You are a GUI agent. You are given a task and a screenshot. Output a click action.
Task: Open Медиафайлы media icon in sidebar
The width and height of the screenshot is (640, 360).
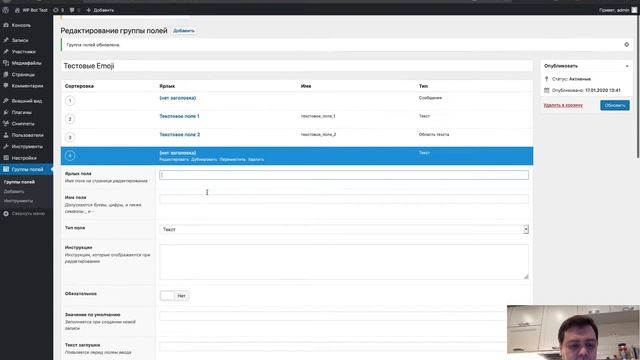coord(6,63)
